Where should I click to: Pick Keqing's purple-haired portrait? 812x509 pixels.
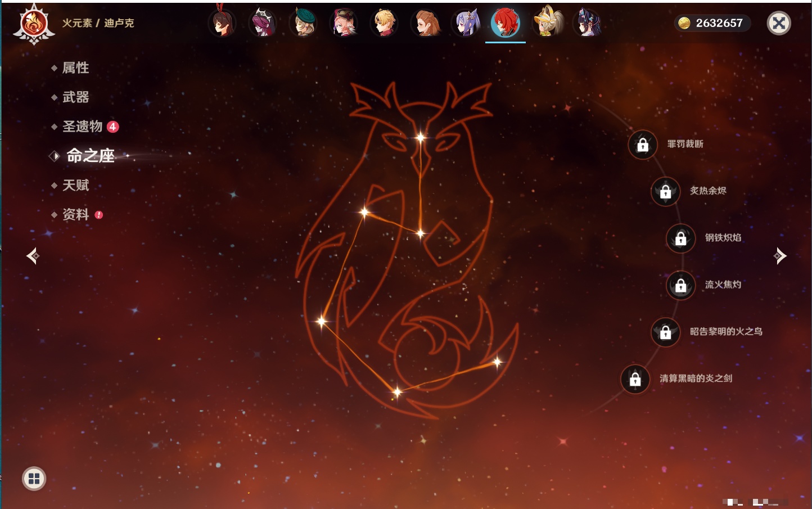(466, 23)
